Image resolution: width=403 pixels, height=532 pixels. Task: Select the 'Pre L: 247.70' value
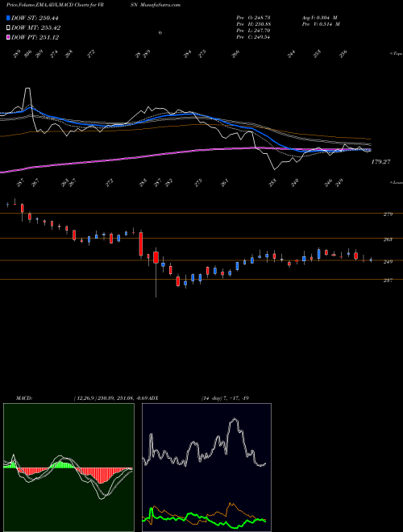pyautogui.click(x=253, y=31)
